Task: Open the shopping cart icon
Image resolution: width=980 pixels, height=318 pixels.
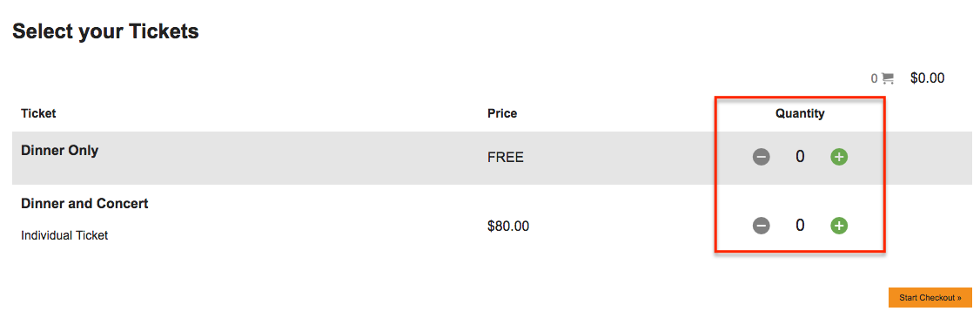Action: 888,78
